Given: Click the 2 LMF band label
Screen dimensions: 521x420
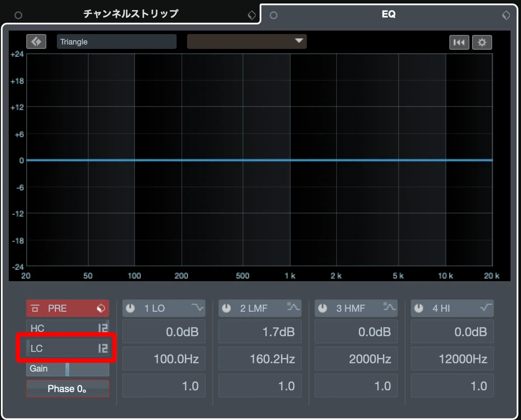Looking at the screenshot, I should tap(254, 308).
